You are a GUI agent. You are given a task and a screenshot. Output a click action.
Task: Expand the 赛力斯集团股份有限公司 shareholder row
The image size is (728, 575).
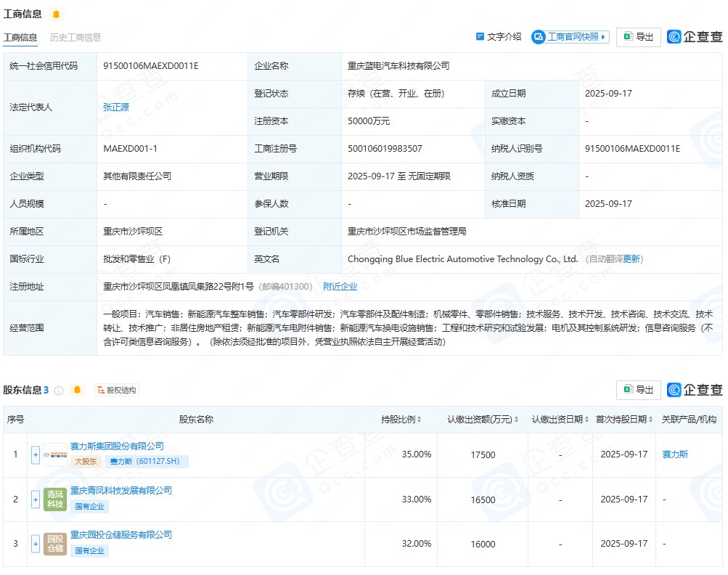[x=36, y=454]
